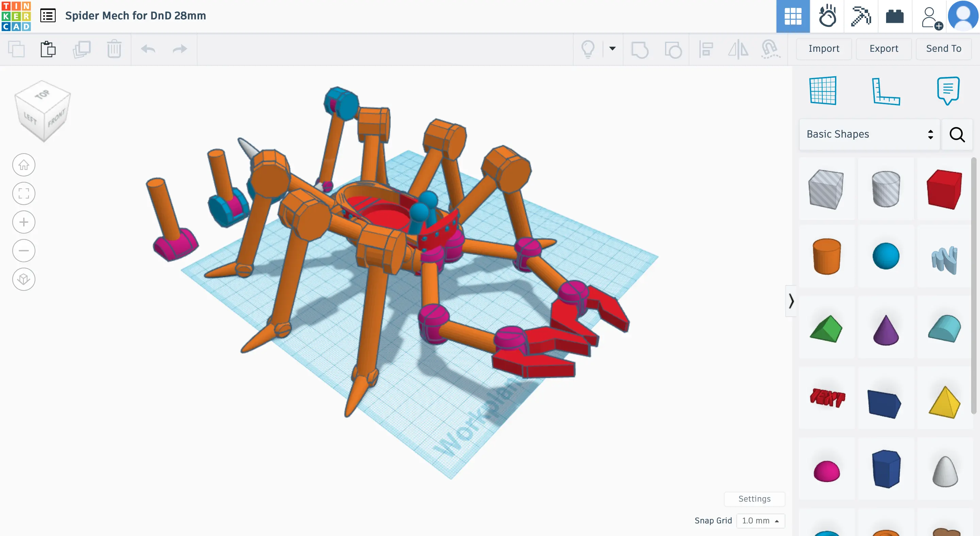
Task: Pick the red Box shape
Action: [x=945, y=189]
